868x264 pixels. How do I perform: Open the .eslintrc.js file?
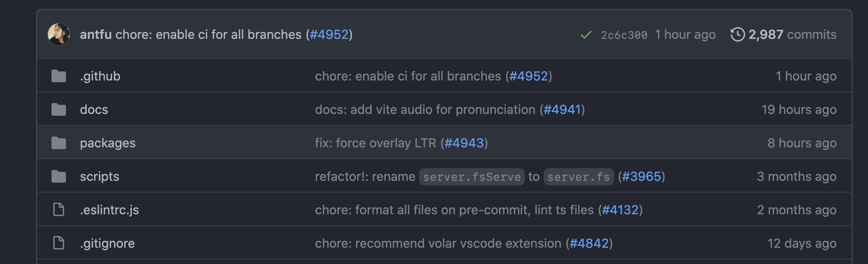click(109, 210)
